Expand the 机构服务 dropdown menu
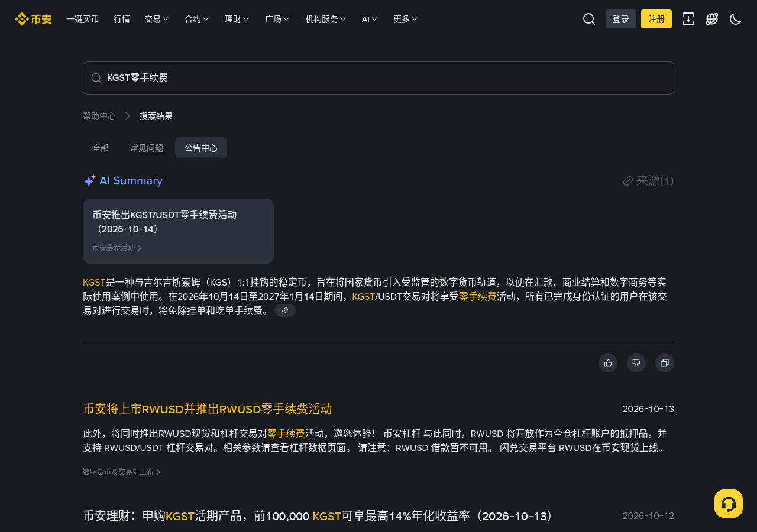757x532 pixels. (x=326, y=19)
